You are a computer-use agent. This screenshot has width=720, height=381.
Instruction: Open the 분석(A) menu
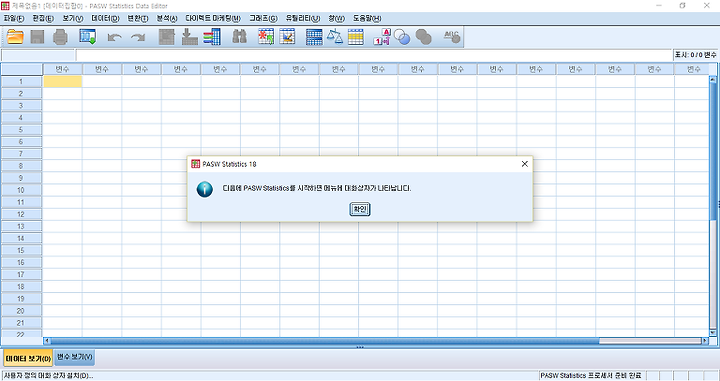click(167, 18)
